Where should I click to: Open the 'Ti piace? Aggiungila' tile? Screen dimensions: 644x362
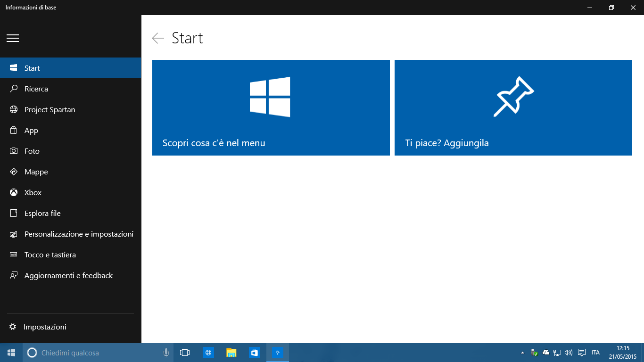513,107
